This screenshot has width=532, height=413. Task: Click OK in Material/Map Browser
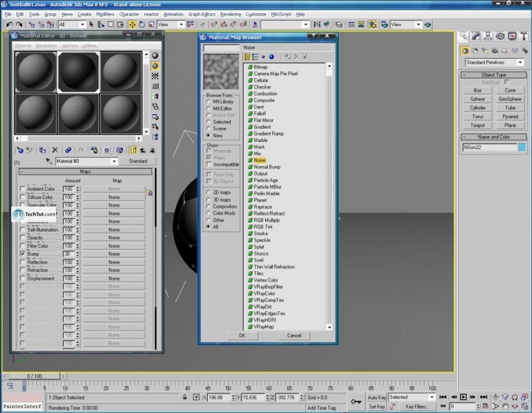coord(242,335)
